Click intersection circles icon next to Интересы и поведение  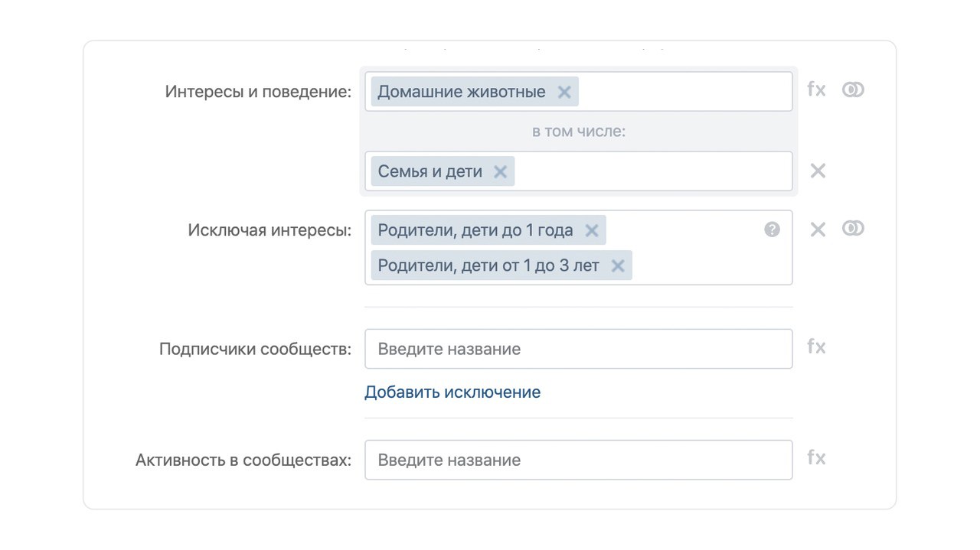853,89
